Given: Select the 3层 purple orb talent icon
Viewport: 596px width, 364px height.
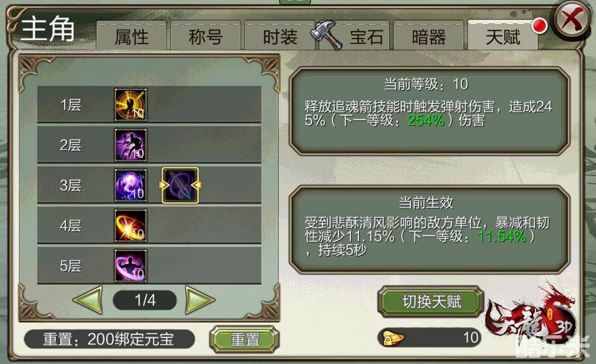Looking at the screenshot, I should [x=131, y=185].
